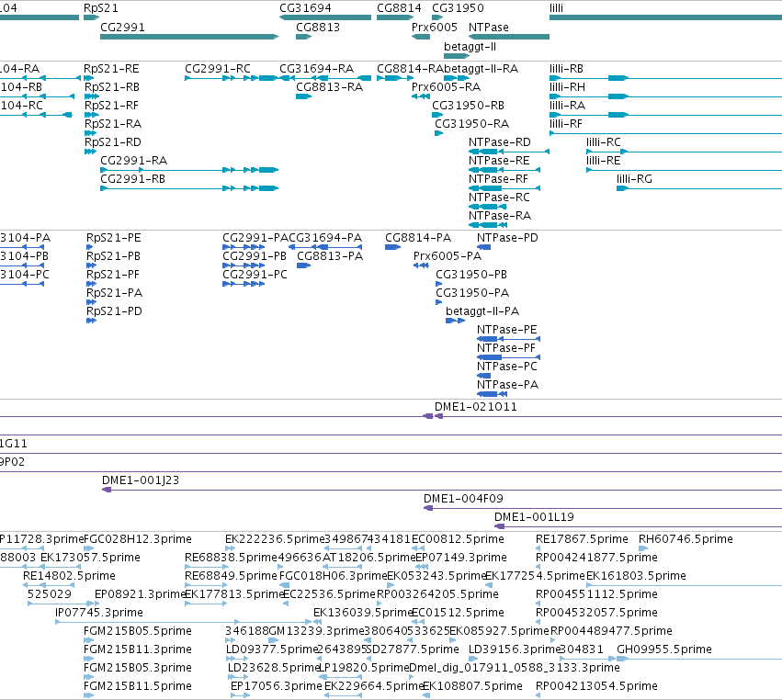
Task: Click protein NTPase-PF
Action: [x=506, y=348]
